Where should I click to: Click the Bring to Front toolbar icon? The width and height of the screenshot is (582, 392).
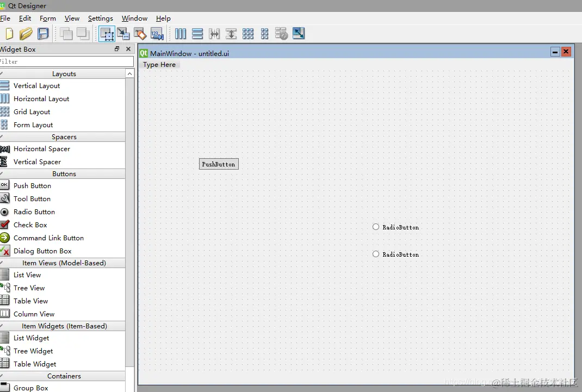83,34
